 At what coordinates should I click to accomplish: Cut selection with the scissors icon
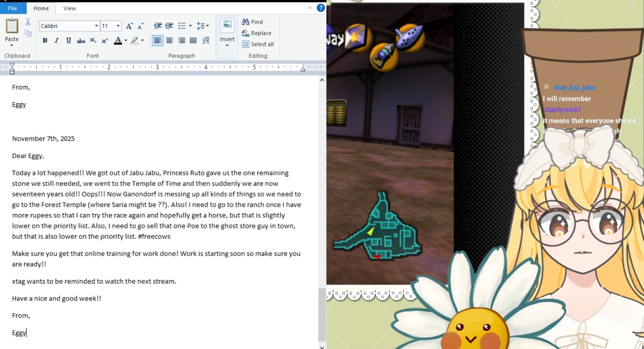click(28, 22)
